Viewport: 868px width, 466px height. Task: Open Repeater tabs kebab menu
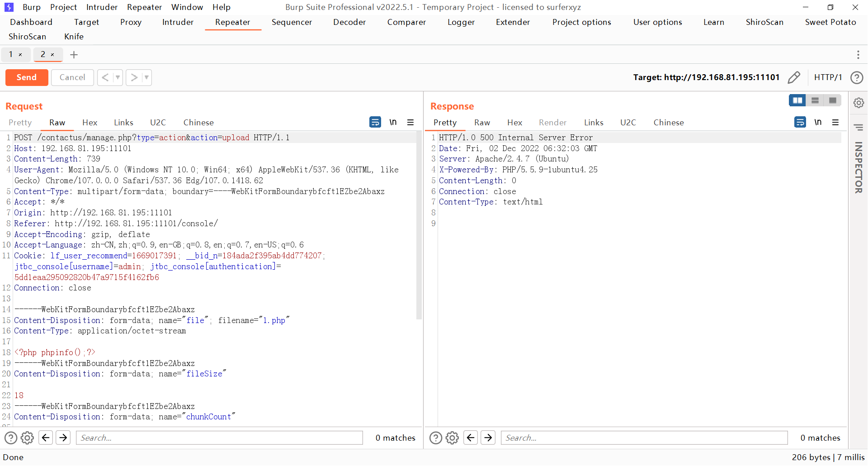[858, 55]
